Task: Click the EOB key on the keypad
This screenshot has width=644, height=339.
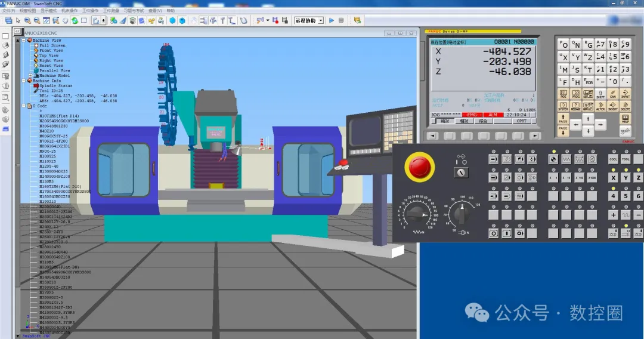Action: [x=588, y=81]
